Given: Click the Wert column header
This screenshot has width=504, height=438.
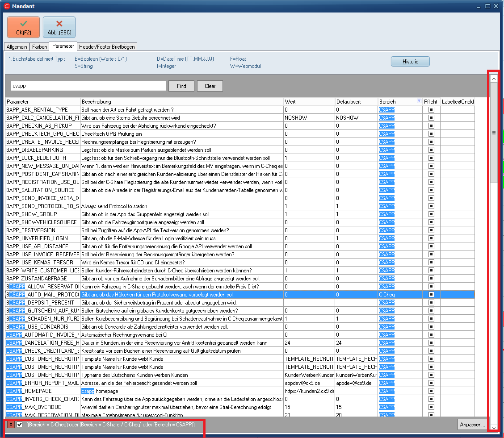Looking at the screenshot, I should (x=309, y=102).
